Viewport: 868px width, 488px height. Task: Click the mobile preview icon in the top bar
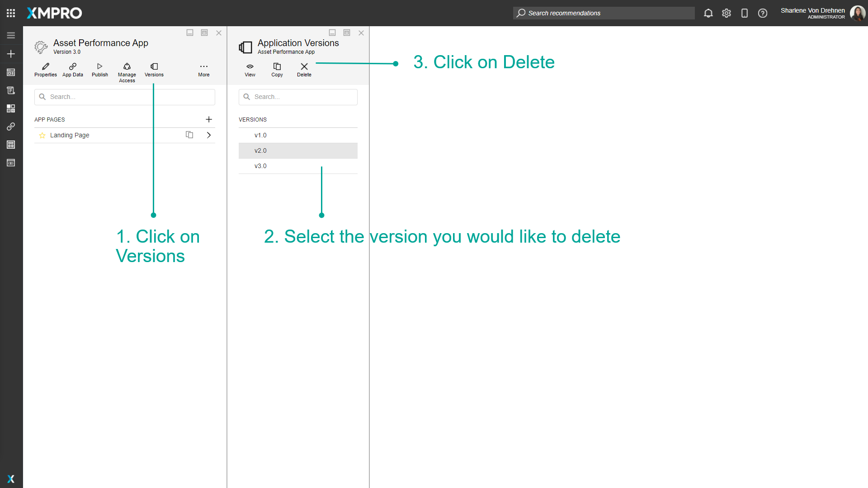(745, 13)
